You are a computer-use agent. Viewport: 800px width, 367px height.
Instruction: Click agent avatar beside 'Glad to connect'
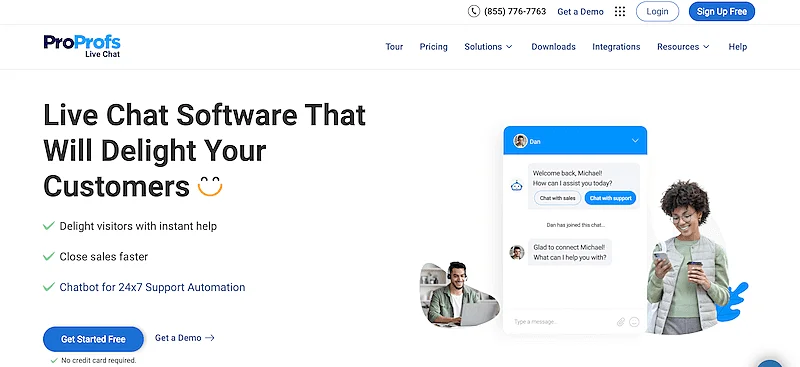517,252
